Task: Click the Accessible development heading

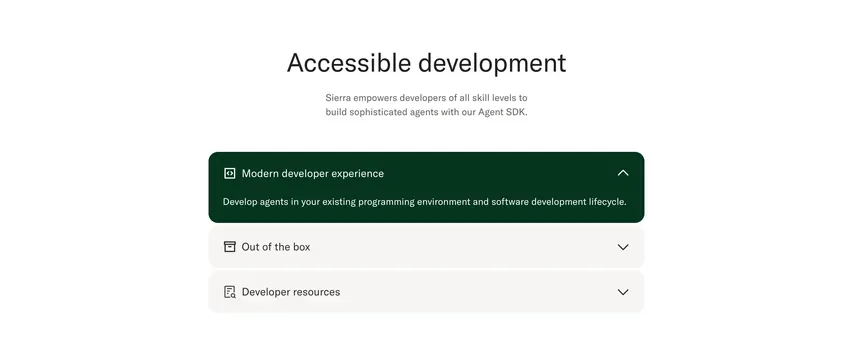Action: 426,63
